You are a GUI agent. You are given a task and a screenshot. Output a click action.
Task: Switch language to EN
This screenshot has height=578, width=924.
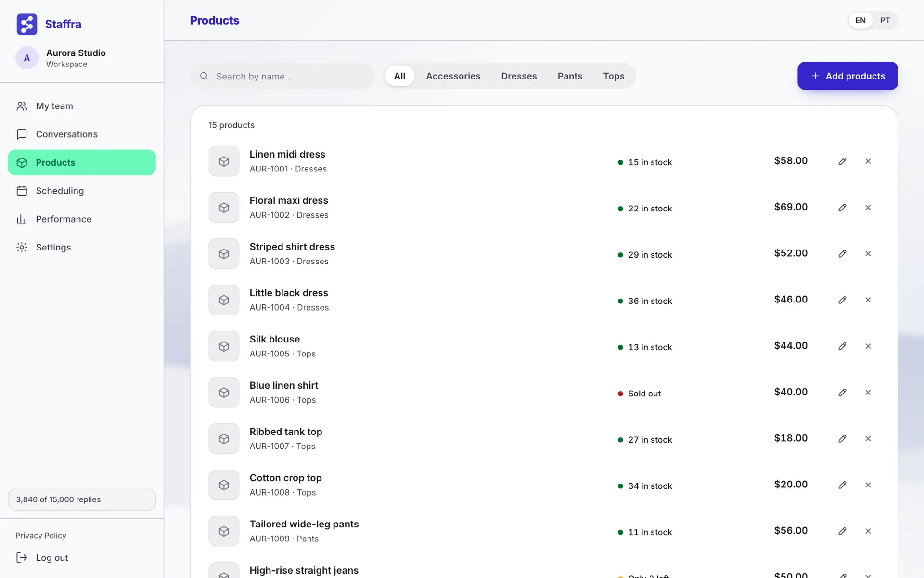[860, 21]
